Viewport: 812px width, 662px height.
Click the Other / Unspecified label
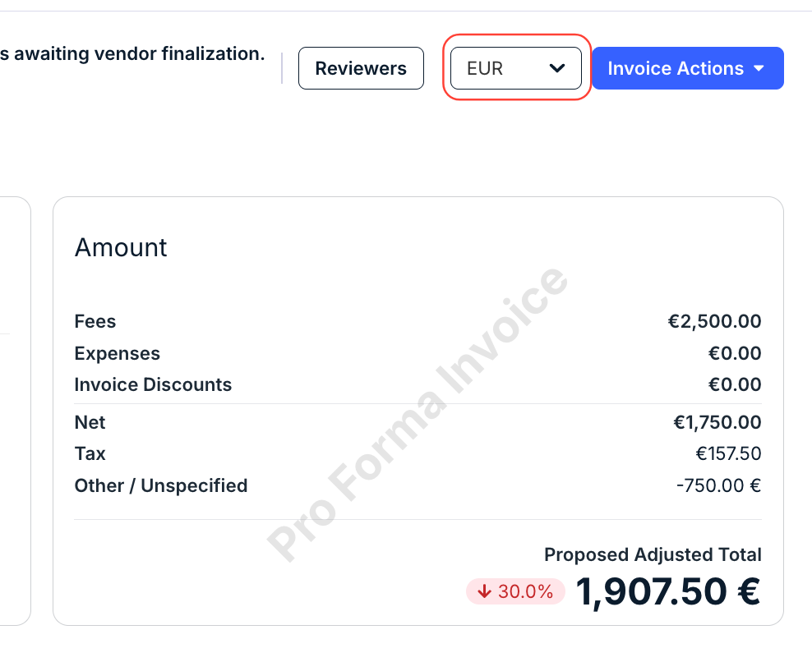click(x=161, y=485)
